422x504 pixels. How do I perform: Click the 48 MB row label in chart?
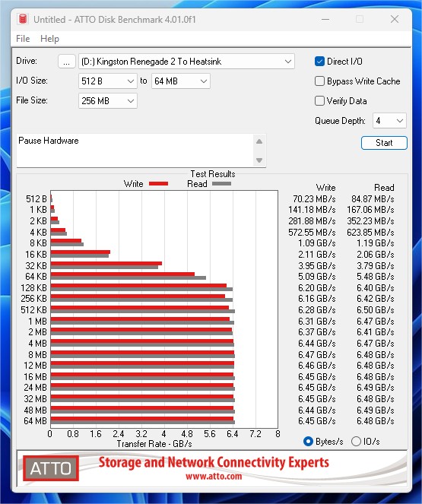[35, 410]
